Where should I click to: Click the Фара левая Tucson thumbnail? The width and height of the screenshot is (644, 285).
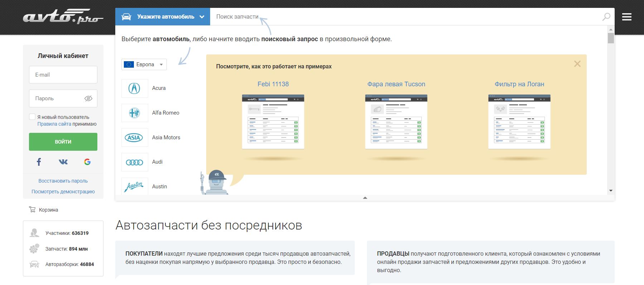[x=396, y=122]
